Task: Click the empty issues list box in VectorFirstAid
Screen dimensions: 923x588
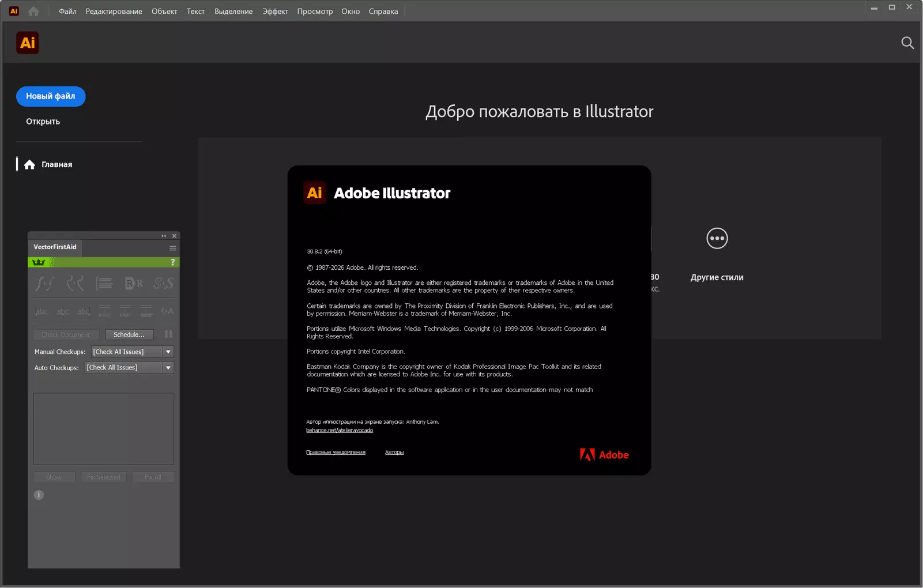Action: [104, 429]
